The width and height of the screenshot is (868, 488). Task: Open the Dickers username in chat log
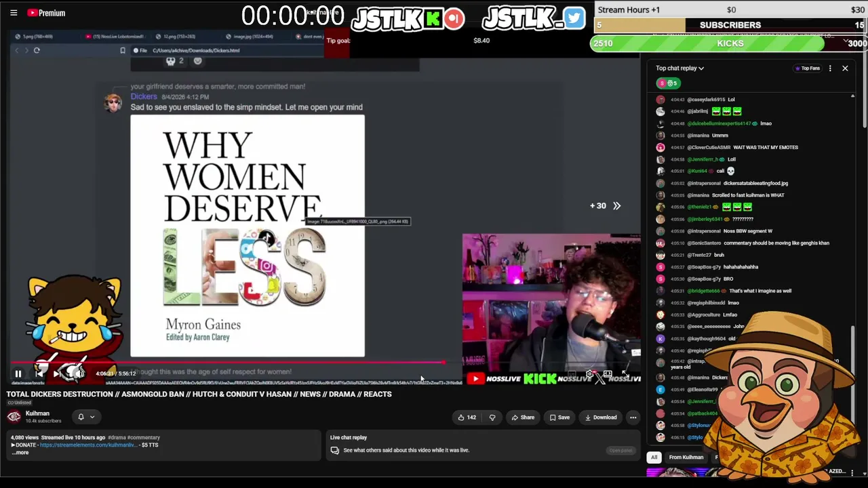pos(144,97)
